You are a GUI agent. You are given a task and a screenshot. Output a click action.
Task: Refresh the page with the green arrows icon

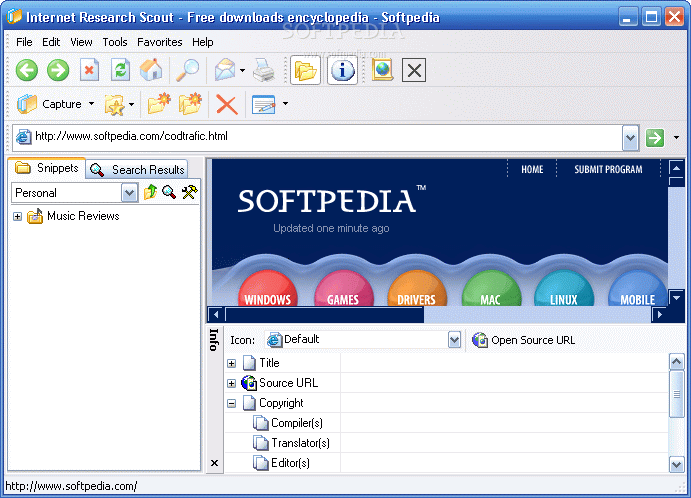[120, 70]
